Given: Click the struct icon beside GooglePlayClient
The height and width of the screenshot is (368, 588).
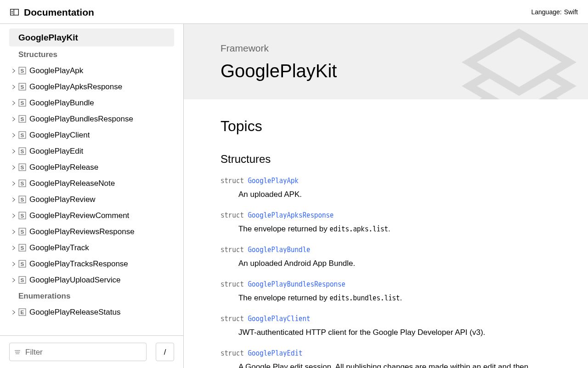Looking at the screenshot, I should tap(22, 135).
